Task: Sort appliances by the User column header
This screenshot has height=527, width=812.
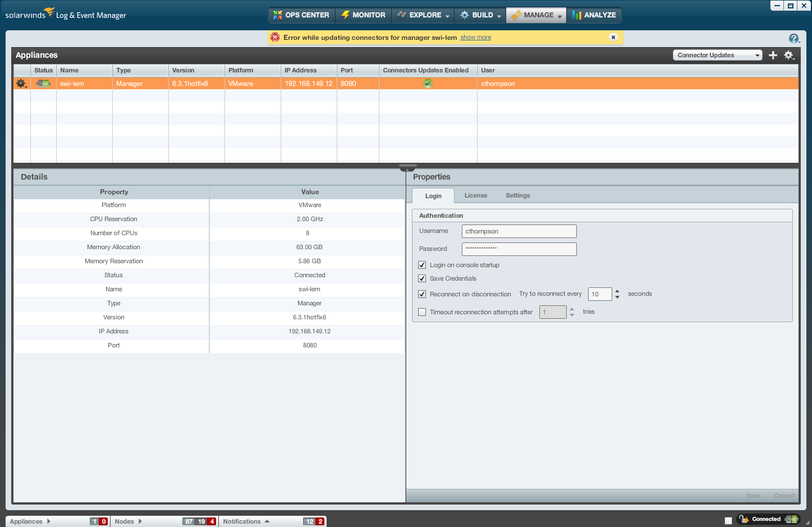Action: (x=638, y=70)
